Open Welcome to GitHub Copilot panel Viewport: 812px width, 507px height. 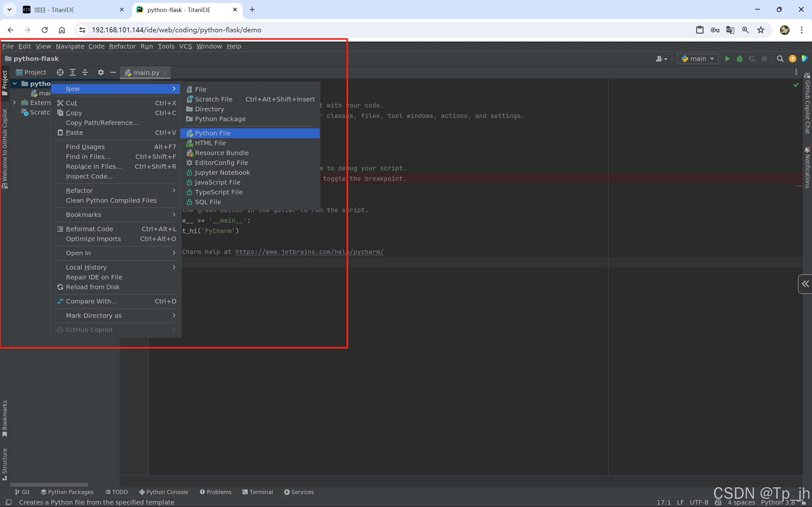5,148
